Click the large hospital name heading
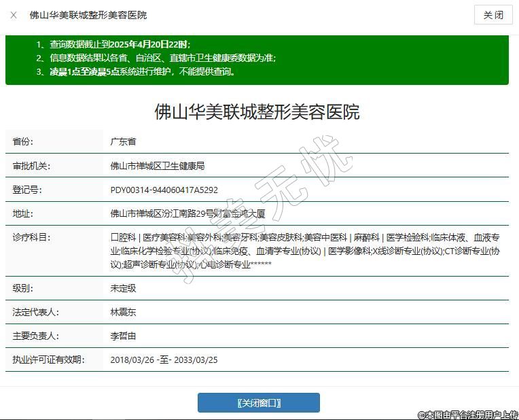Viewport: 519px width, 420px height. pyautogui.click(x=257, y=111)
